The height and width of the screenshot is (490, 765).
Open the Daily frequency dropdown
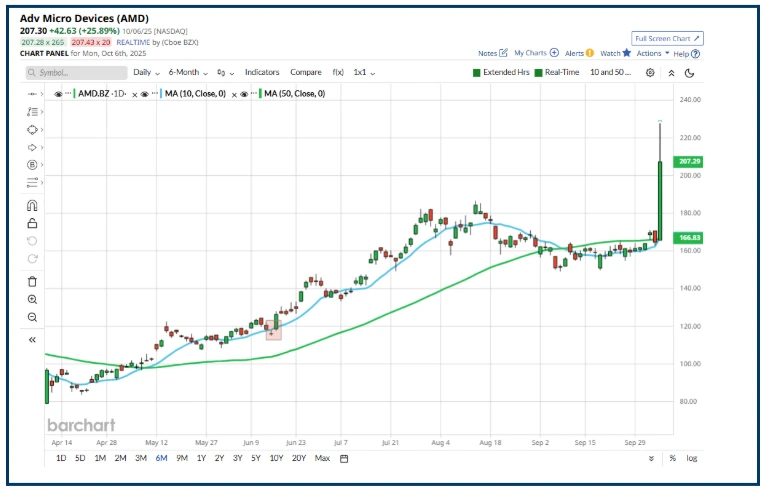[x=146, y=73]
